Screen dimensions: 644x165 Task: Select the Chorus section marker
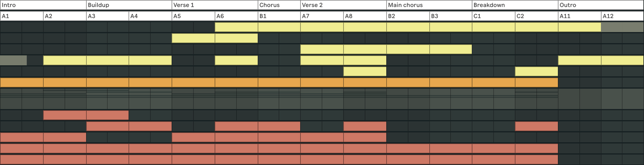pyautogui.click(x=269, y=5)
